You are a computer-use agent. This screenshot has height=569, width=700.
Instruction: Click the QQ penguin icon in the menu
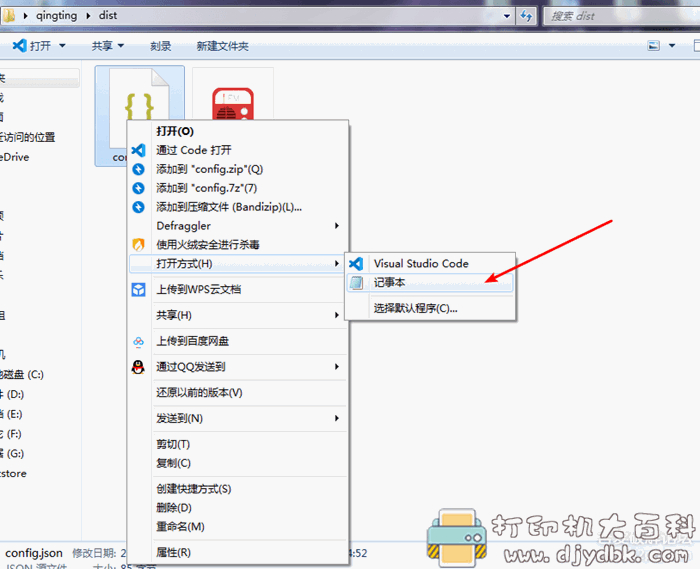tap(138, 367)
